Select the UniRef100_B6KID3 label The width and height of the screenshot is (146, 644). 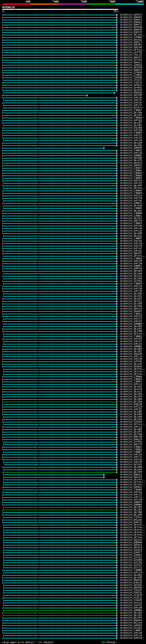coord(131,477)
